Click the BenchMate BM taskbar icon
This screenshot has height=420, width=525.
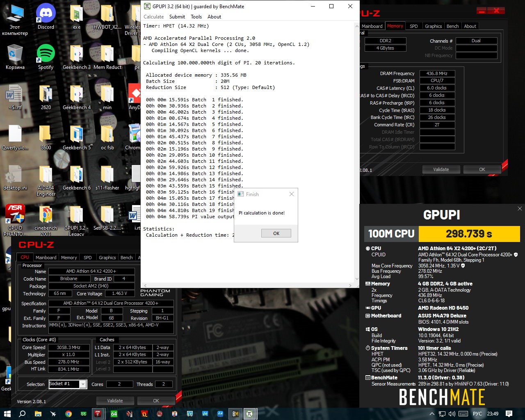(x=235, y=414)
